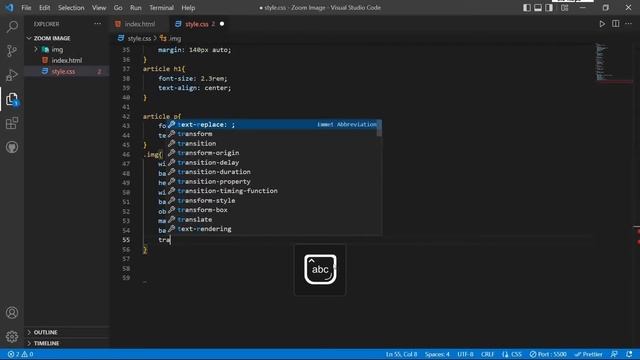The image size is (640, 360).
Task: Select transition-timing-function suggestion
Action: click(x=273, y=191)
